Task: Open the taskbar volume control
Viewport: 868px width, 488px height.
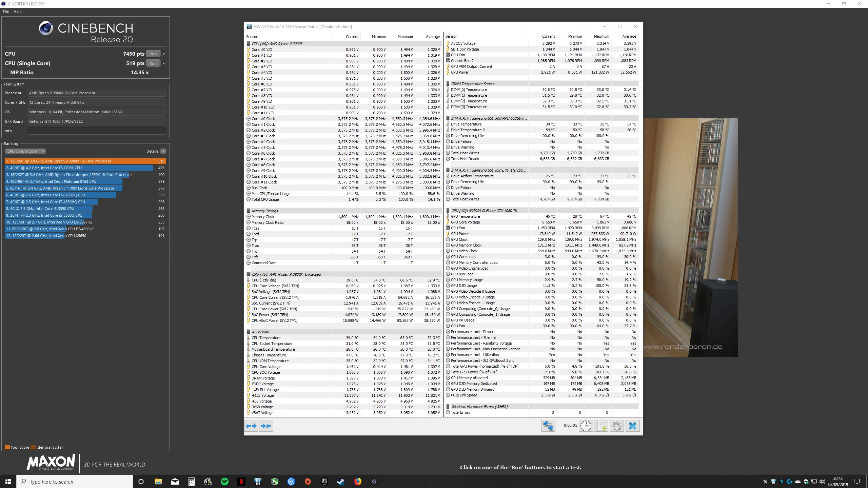Action: 822,482
